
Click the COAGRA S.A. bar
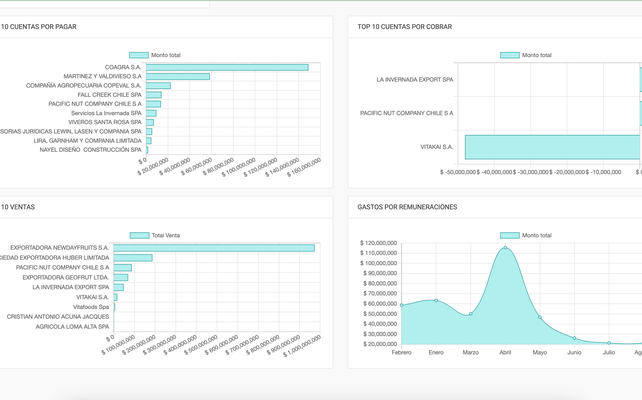click(x=226, y=67)
